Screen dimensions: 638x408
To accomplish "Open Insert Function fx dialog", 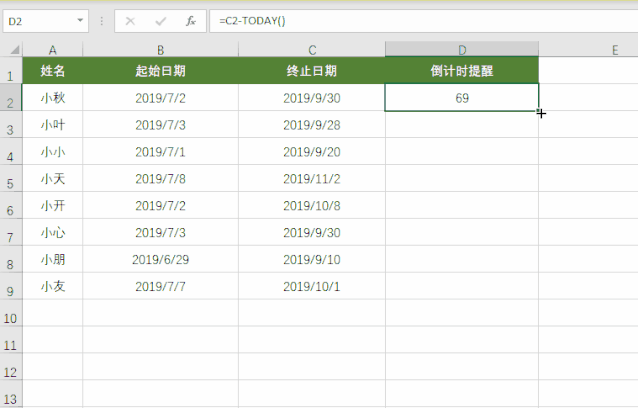I will click(x=190, y=21).
